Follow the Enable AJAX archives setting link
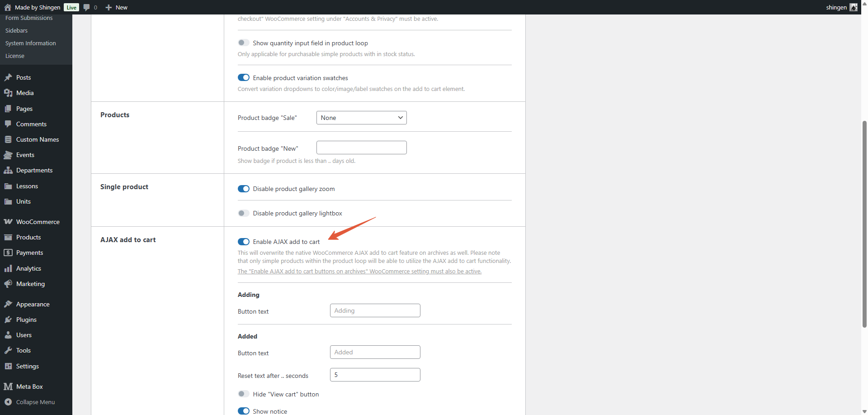The image size is (868, 415). coord(359,272)
